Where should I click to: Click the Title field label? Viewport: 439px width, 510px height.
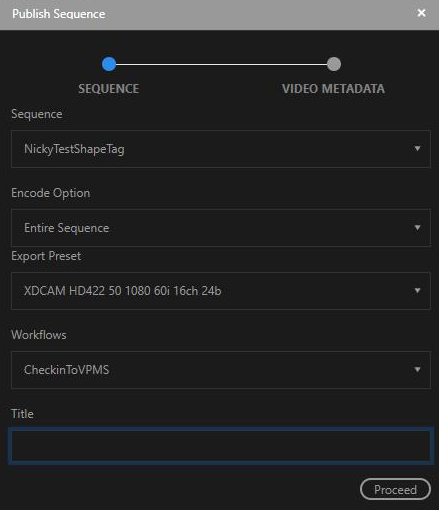point(22,414)
